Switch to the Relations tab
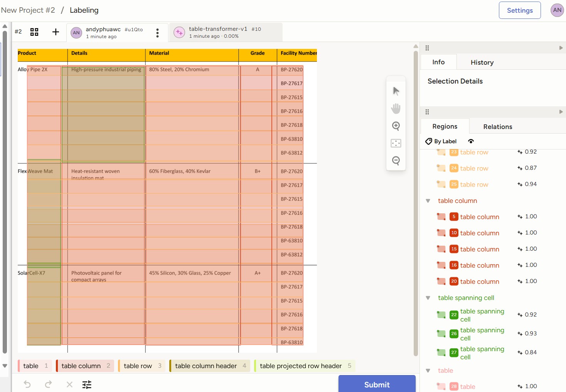The width and height of the screenshot is (566, 392). click(497, 127)
